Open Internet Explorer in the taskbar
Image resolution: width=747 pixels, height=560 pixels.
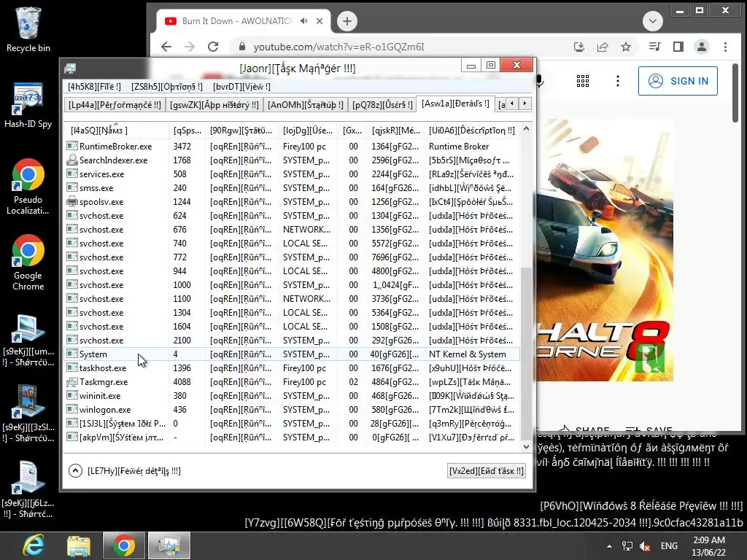[34, 545]
